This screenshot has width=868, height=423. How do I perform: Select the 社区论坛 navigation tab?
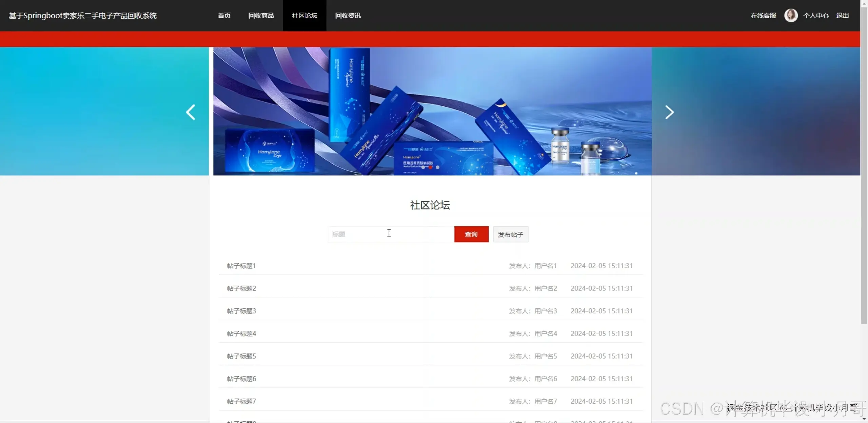coord(304,16)
